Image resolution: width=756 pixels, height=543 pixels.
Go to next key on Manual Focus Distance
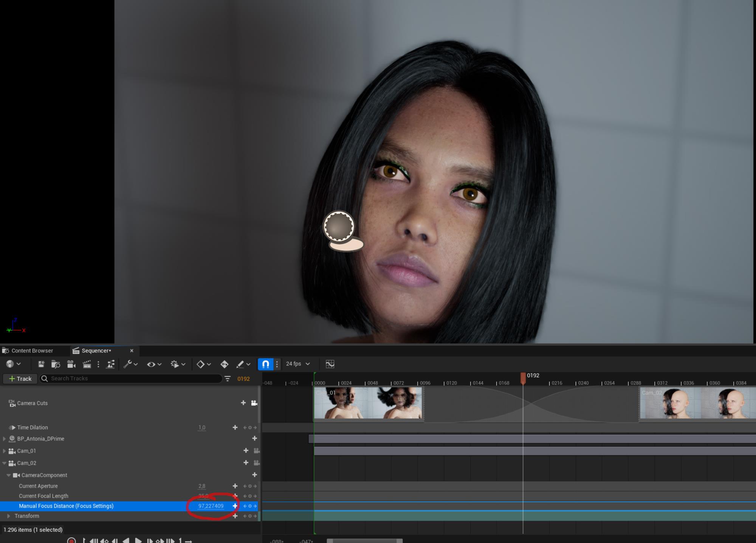click(x=255, y=506)
